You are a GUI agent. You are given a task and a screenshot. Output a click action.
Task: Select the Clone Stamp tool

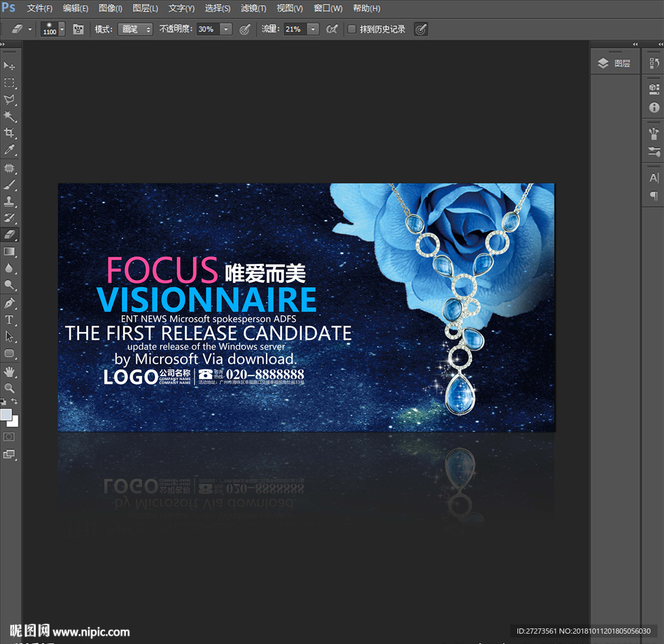point(9,201)
